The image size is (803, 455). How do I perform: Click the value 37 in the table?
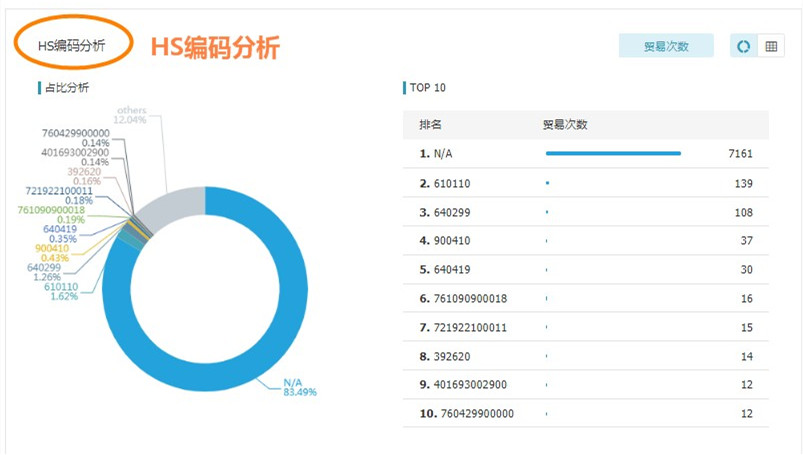pos(747,241)
